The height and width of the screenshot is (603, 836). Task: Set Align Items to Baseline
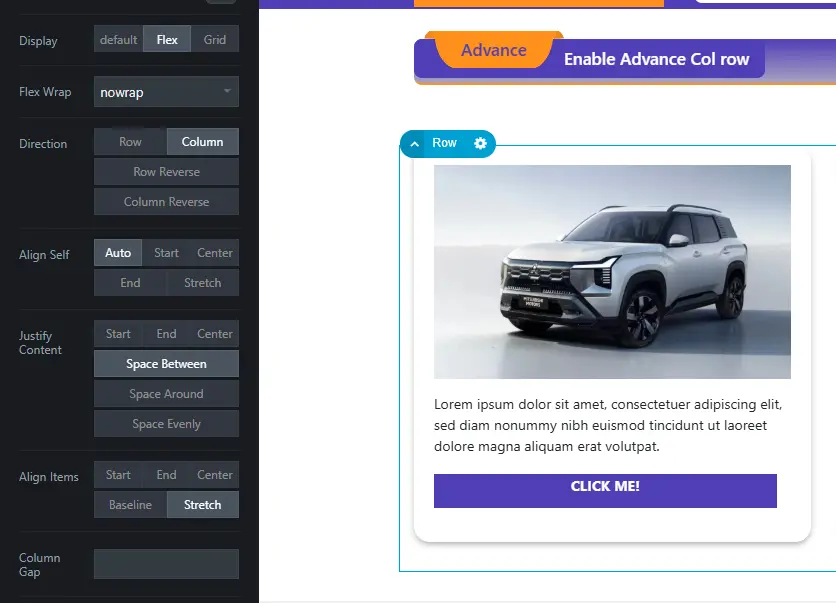point(130,504)
